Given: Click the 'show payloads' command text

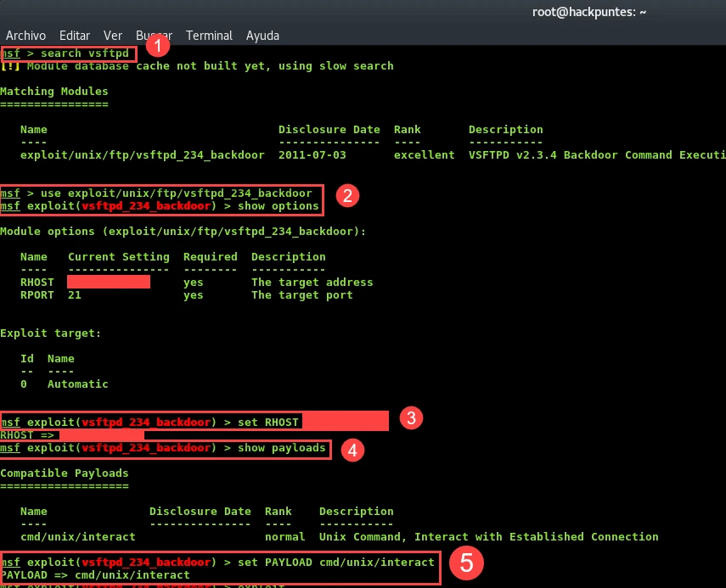Looking at the screenshot, I should coord(282,448).
